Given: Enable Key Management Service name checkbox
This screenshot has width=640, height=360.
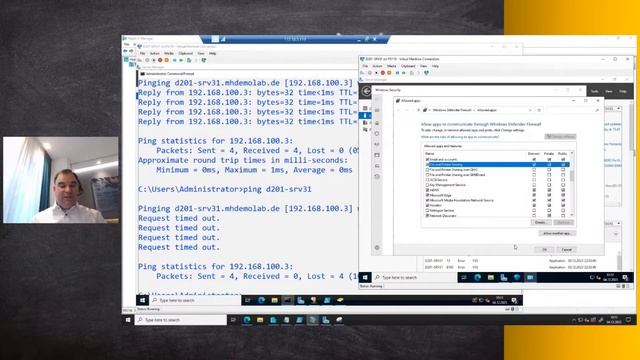Looking at the screenshot, I should [427, 185].
